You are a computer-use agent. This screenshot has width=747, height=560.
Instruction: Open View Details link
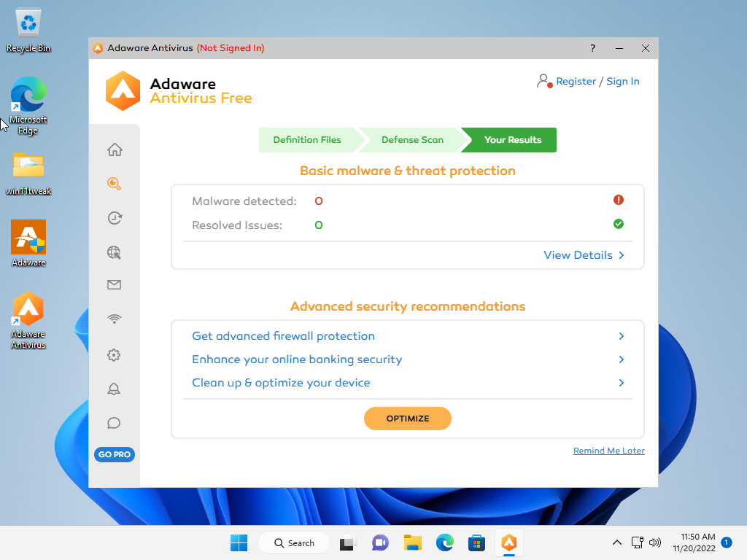click(x=578, y=255)
